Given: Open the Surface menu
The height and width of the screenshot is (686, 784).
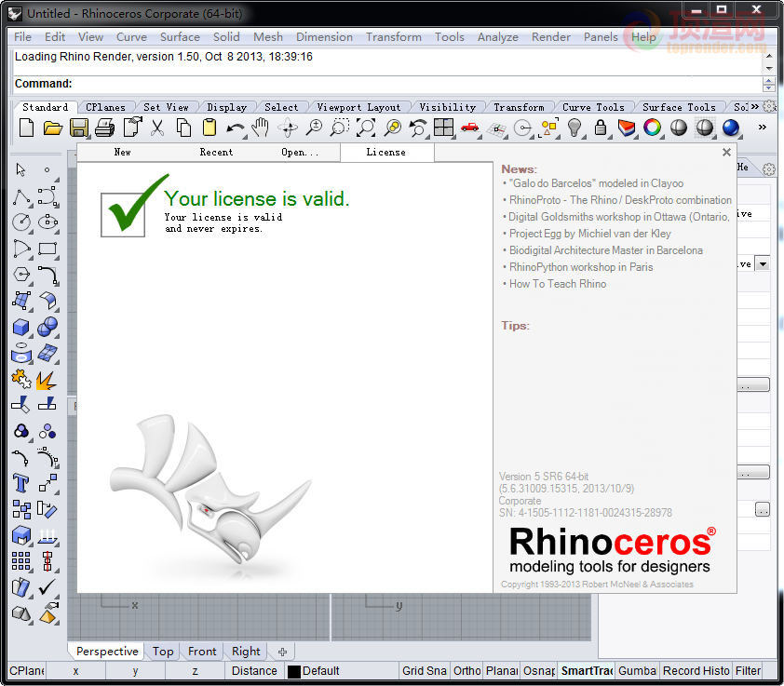Looking at the screenshot, I should pyautogui.click(x=180, y=37).
